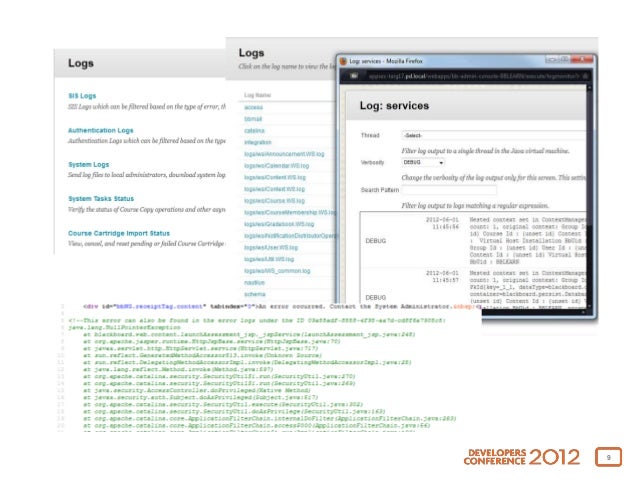
Task: Click the 2012-06-01 11:45:57 timestamp
Action: point(442,277)
